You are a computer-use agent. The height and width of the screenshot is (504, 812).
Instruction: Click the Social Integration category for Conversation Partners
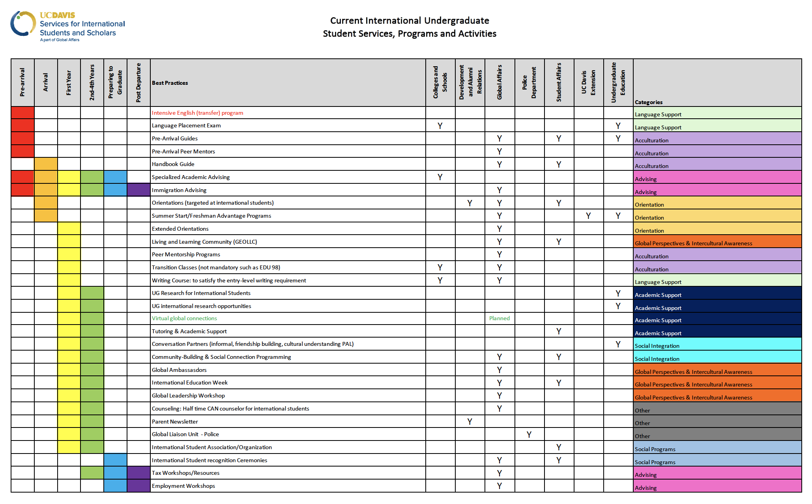pos(657,346)
